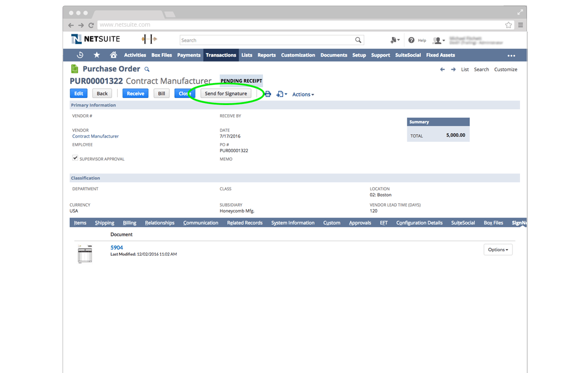Click the Customize link
Screen dimensions: 588x373
click(x=505, y=70)
